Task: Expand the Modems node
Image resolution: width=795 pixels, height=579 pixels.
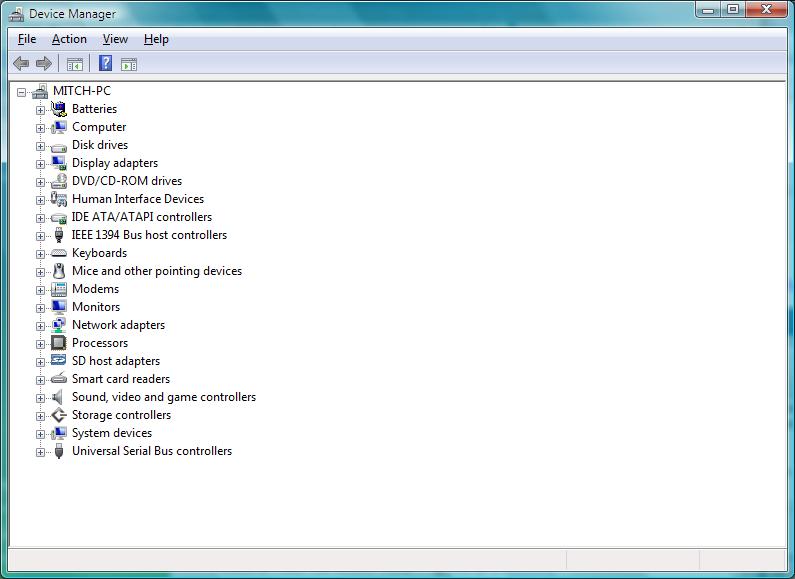Action: [x=40, y=290]
